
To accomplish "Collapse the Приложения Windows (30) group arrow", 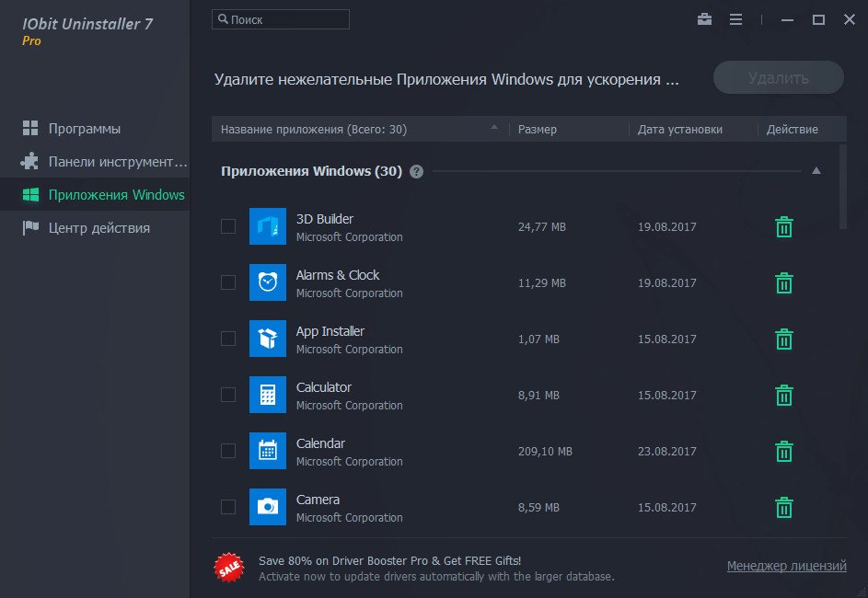I will point(816,171).
